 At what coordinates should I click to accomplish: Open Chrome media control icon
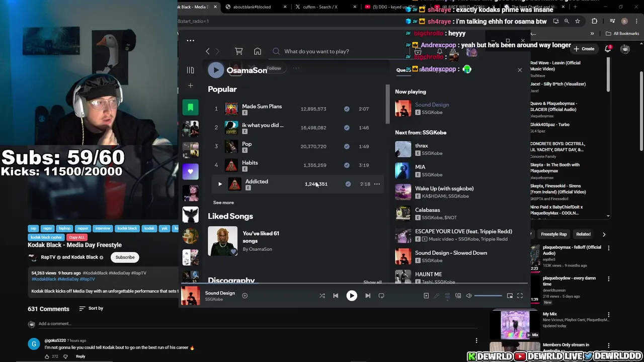coord(612,21)
